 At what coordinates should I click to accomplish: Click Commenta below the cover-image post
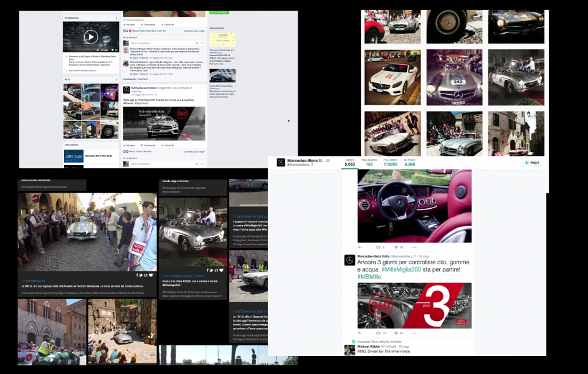point(148,145)
